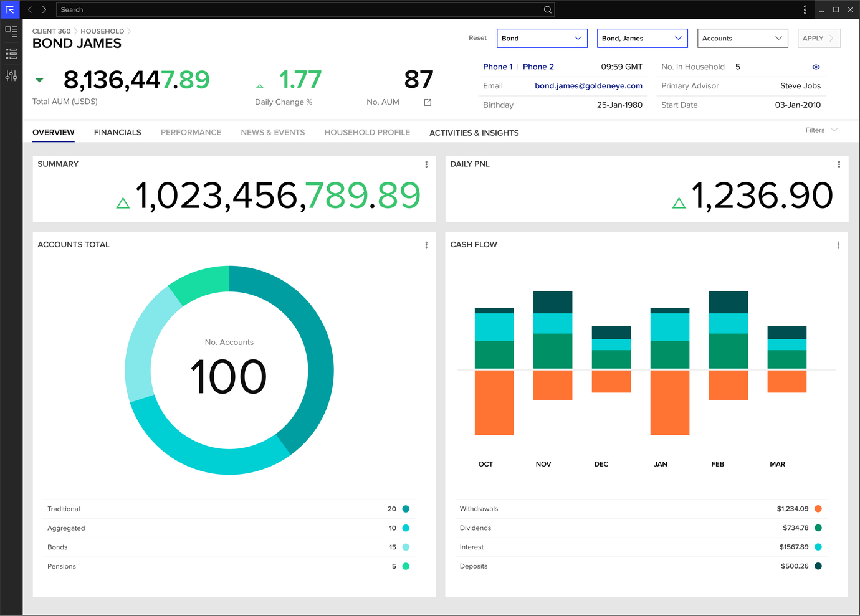
Task: Click the Withdrawals orange legend dot
Action: click(818, 509)
